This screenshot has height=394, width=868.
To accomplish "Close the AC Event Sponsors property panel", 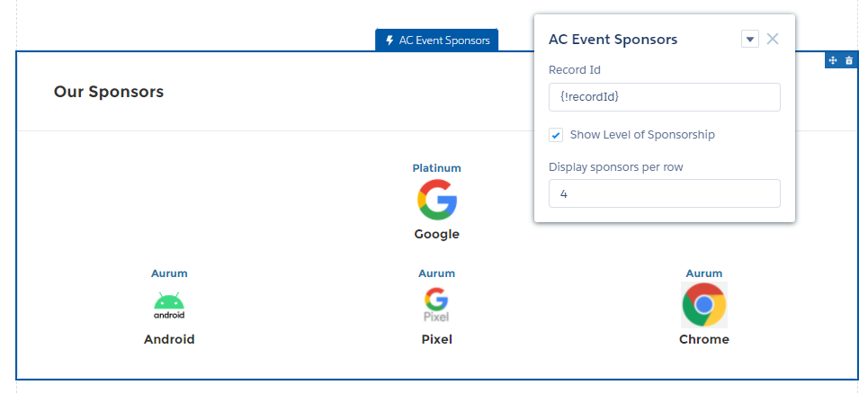I will pos(773,39).
